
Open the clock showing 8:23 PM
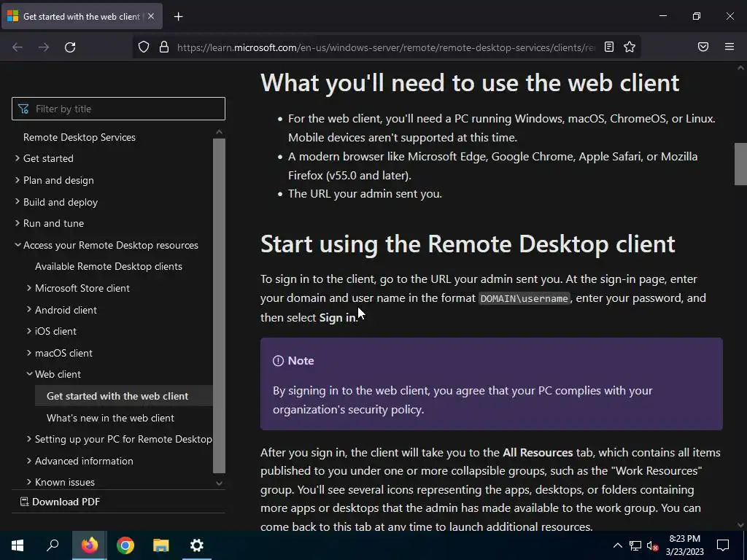684,545
